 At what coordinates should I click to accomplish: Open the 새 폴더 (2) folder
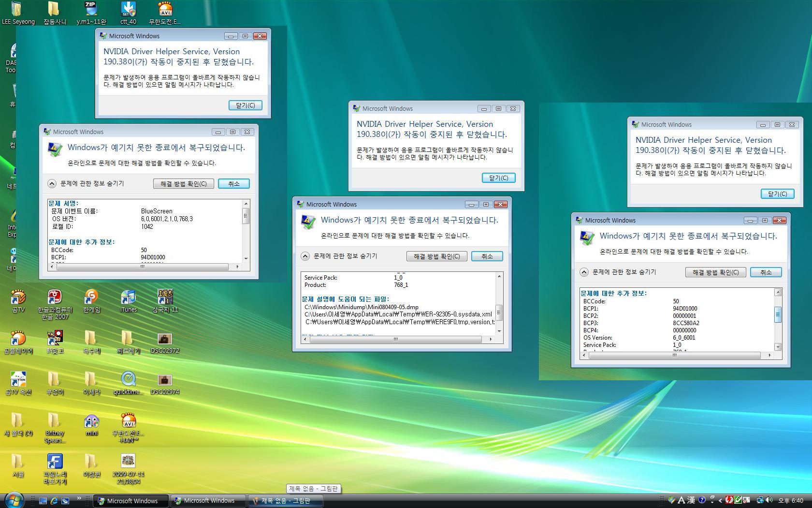click(x=18, y=425)
